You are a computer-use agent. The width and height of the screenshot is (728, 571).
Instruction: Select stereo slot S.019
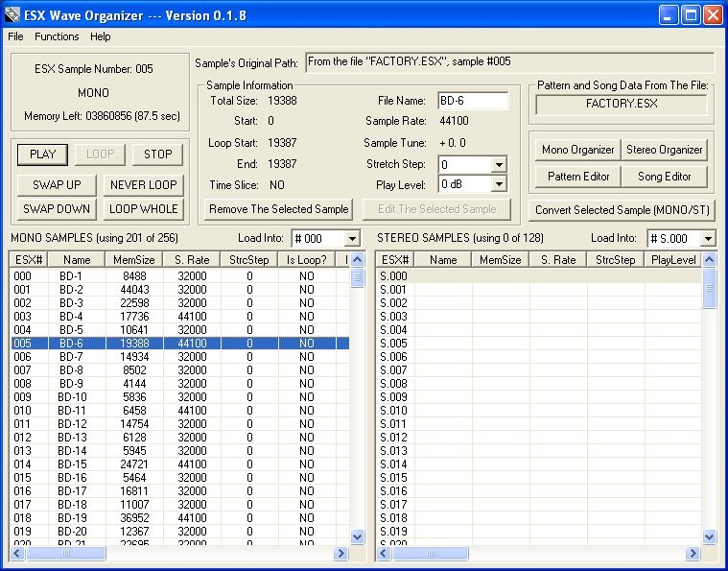(x=539, y=532)
